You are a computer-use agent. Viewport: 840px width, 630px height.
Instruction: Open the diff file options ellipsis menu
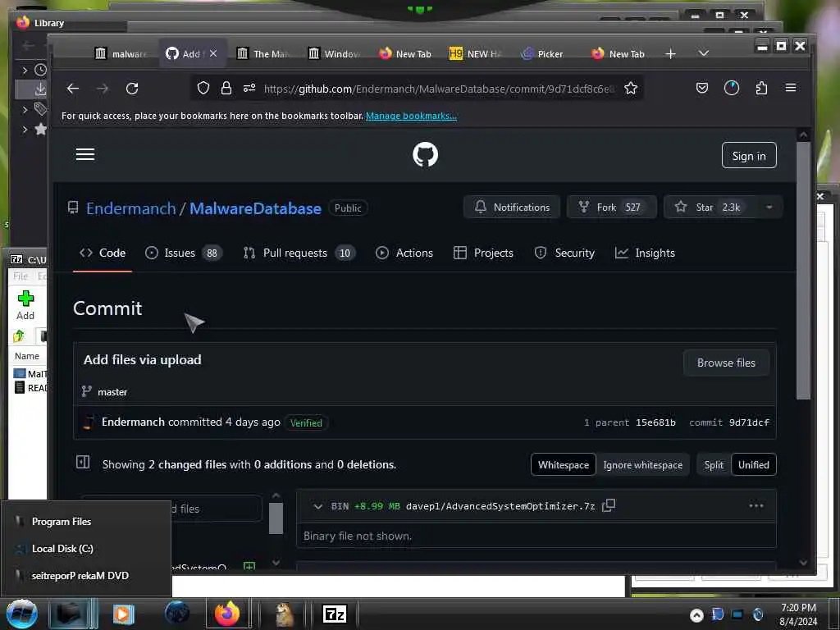[x=756, y=505]
